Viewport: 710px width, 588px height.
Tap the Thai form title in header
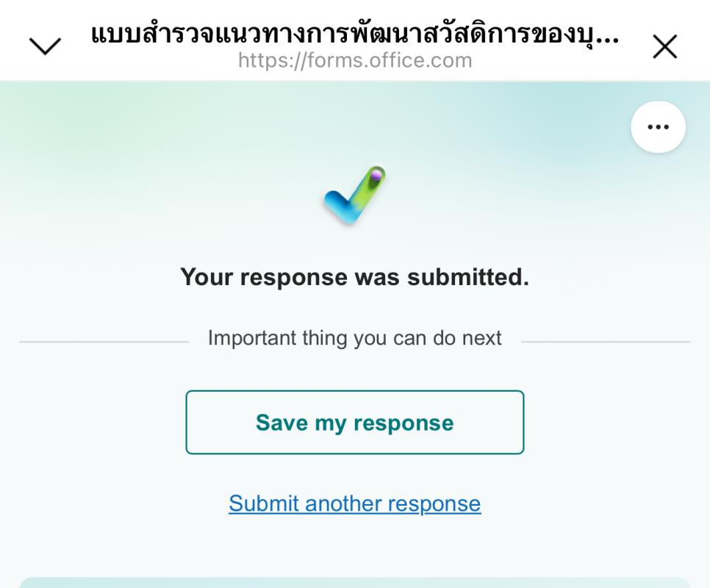(x=354, y=34)
